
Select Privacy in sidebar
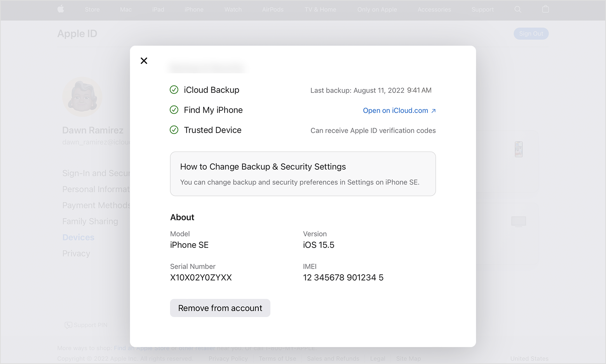point(76,253)
